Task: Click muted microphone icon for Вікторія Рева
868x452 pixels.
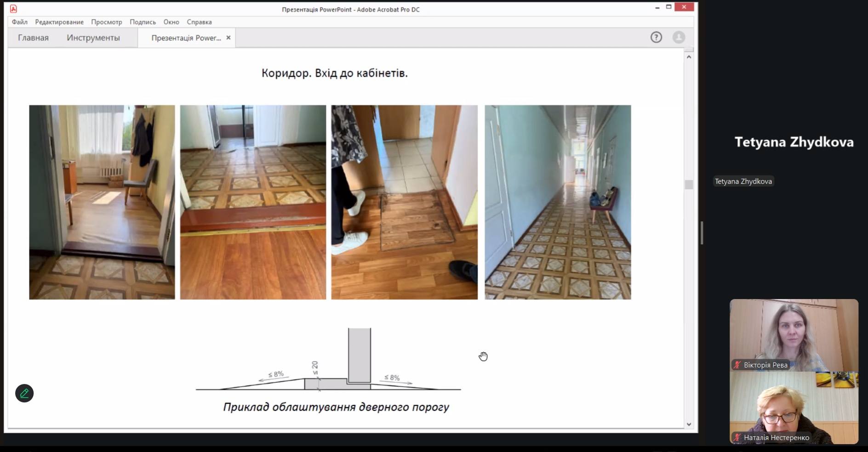Action: 737,365
